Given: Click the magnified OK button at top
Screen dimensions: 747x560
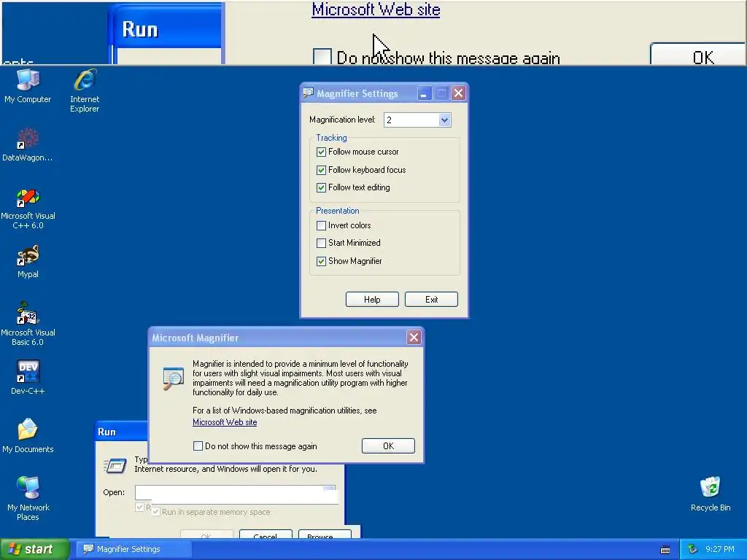Looking at the screenshot, I should click(x=698, y=54).
